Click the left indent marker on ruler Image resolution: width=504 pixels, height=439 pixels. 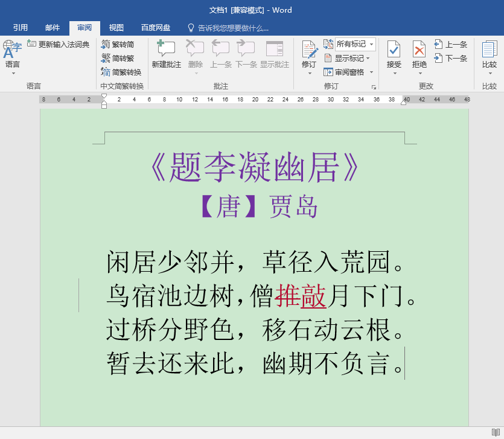tap(104, 105)
